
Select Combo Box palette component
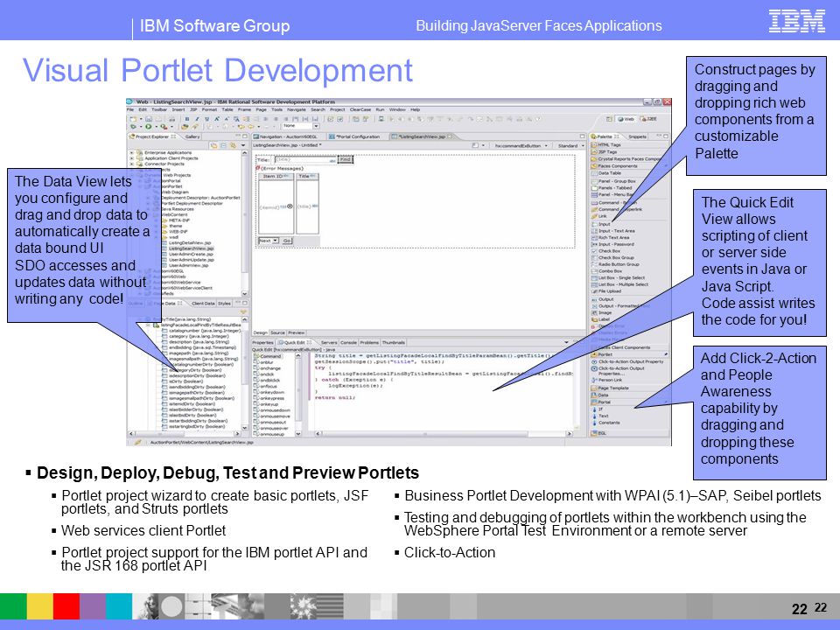click(607, 271)
